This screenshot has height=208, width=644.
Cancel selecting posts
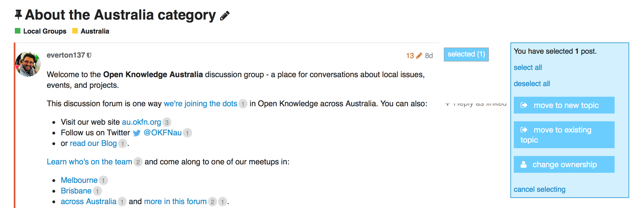(539, 189)
